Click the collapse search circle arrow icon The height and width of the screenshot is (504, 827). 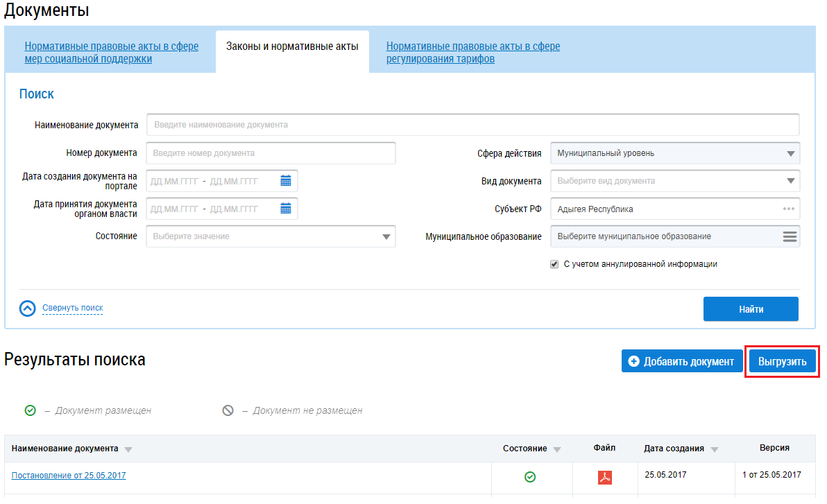tap(27, 309)
